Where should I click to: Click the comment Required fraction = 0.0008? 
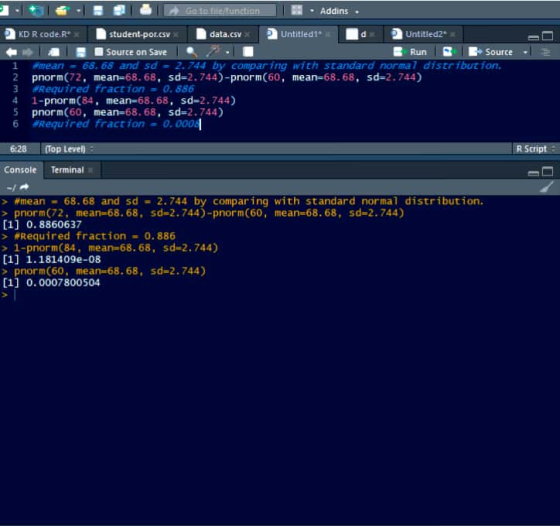pos(116,124)
